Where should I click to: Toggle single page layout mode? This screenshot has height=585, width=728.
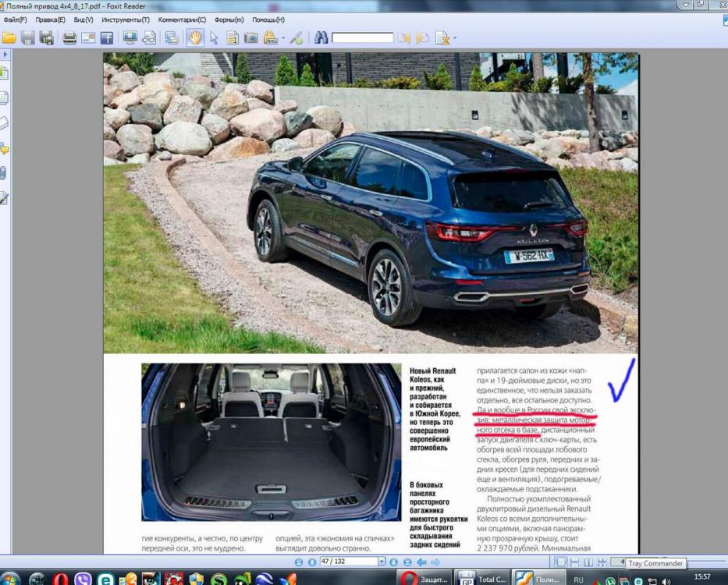coord(561,562)
